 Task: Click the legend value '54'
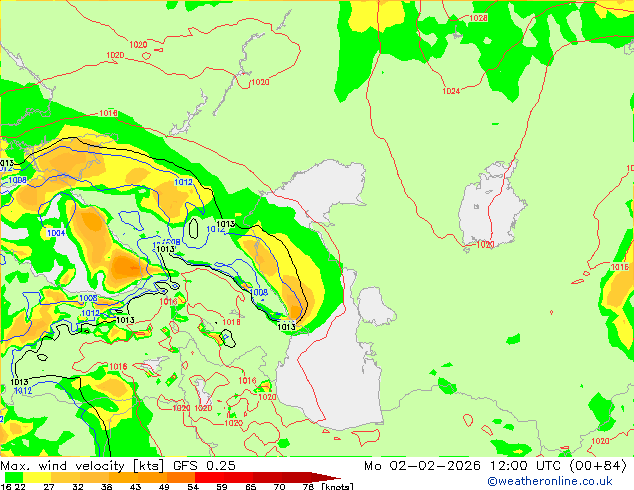point(192,486)
